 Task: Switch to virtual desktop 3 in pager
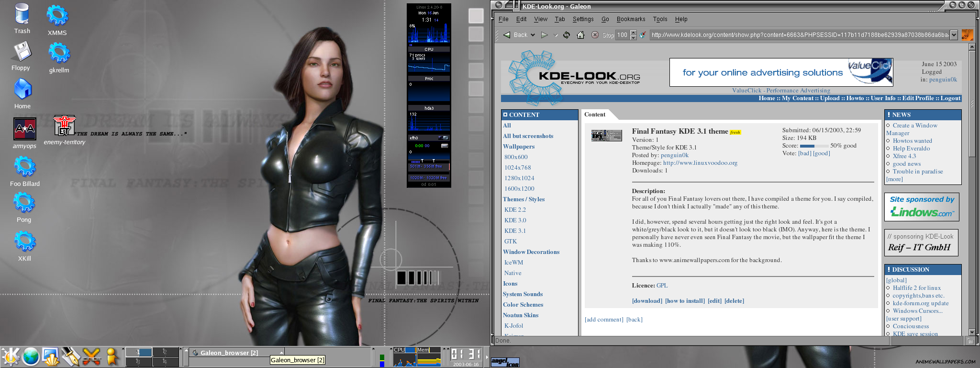pyautogui.click(x=139, y=361)
